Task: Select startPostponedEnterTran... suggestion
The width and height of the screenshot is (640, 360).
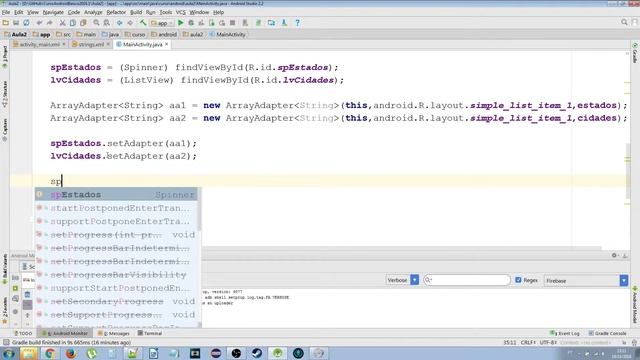Action: point(116,208)
